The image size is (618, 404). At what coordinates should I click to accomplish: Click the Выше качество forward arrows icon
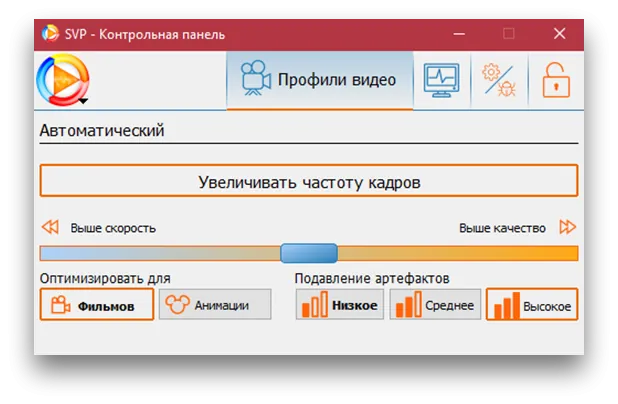click(x=568, y=227)
